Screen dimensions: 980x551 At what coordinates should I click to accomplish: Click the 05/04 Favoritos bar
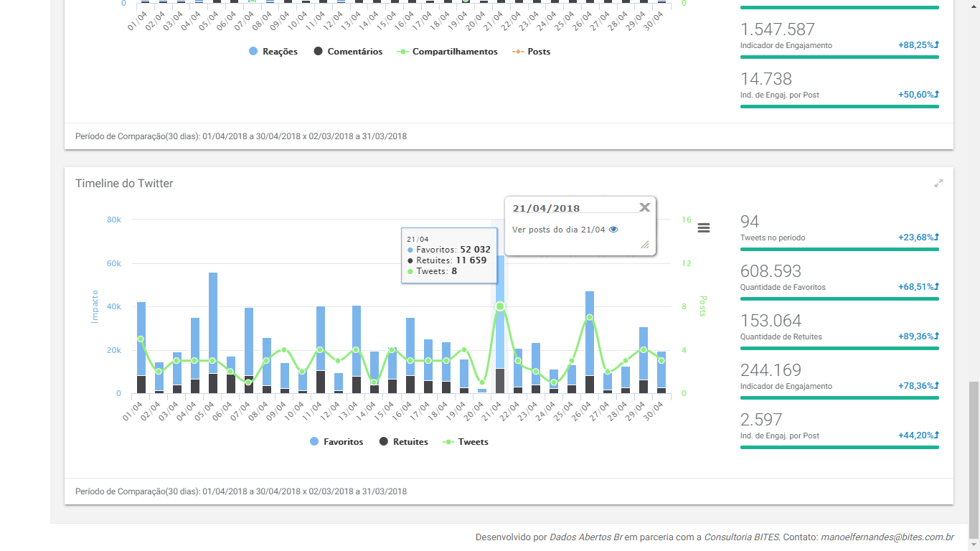pos(213,323)
